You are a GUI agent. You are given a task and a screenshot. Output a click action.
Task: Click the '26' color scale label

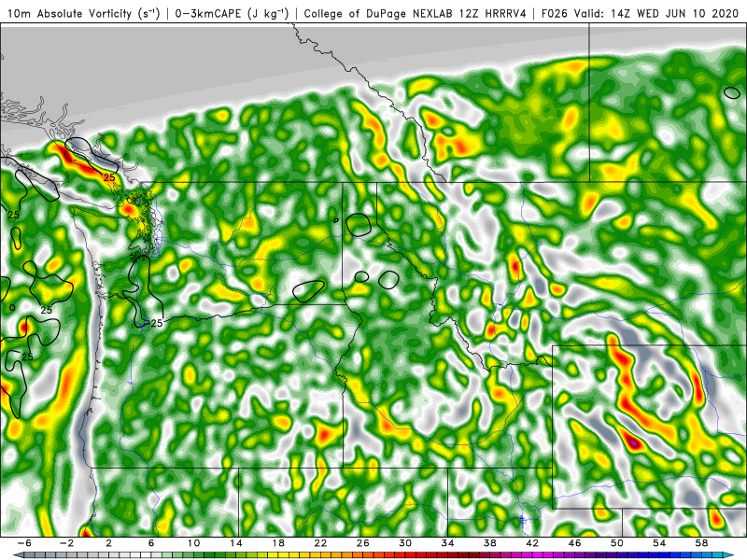click(363, 543)
